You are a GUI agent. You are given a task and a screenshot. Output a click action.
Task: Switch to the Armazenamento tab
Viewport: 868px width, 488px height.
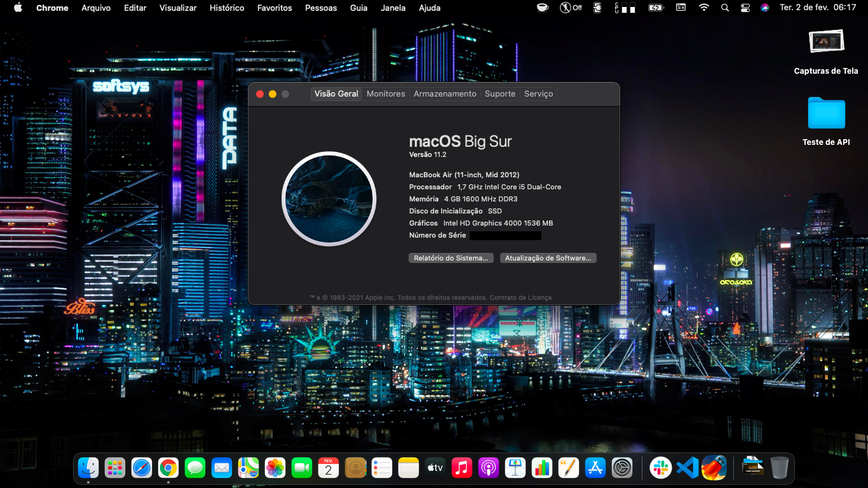pyautogui.click(x=445, y=93)
